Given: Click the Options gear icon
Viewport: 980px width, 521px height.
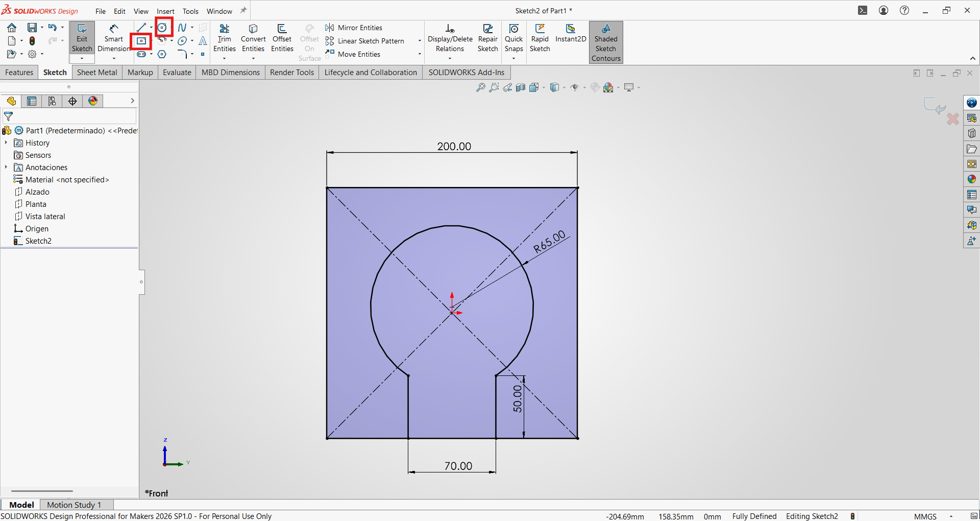Looking at the screenshot, I should point(32,54).
